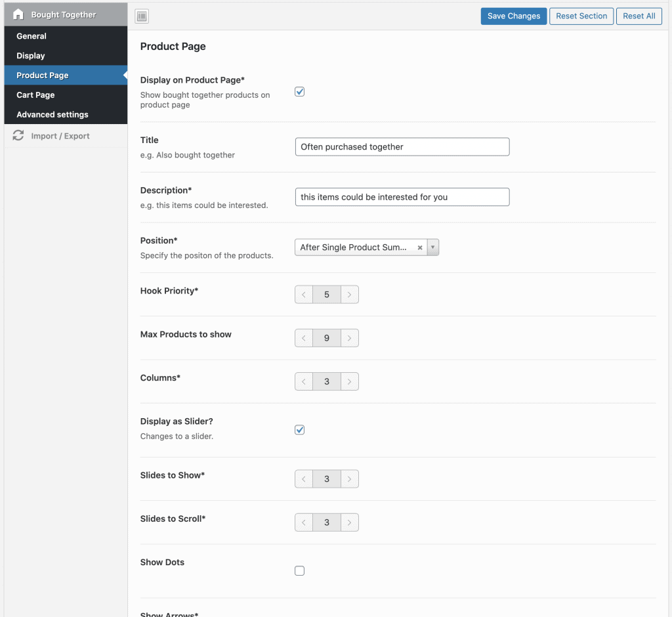
Task: Open the Position dropdown arrow
Action: tap(432, 247)
